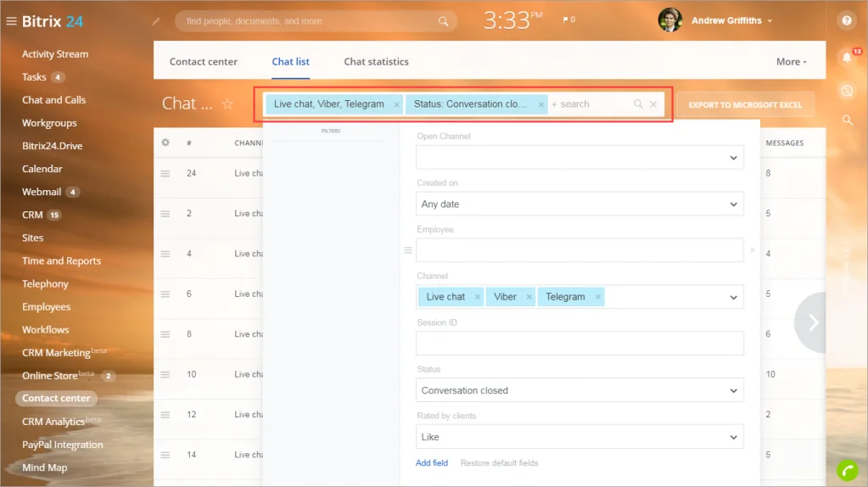Open the More menu dropdown
The height and width of the screenshot is (487, 868).
pos(791,62)
